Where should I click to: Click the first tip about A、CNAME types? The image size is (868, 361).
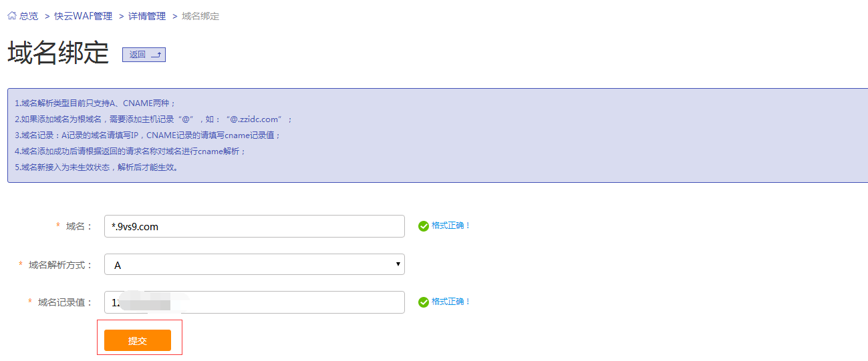[95, 103]
